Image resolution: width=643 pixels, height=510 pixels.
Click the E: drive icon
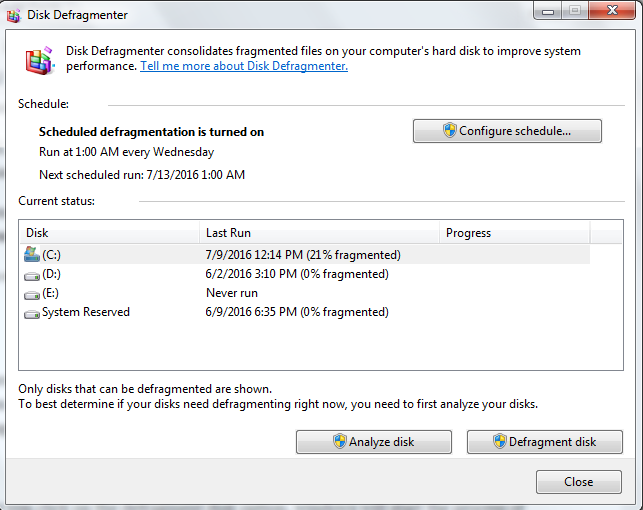coord(31,293)
